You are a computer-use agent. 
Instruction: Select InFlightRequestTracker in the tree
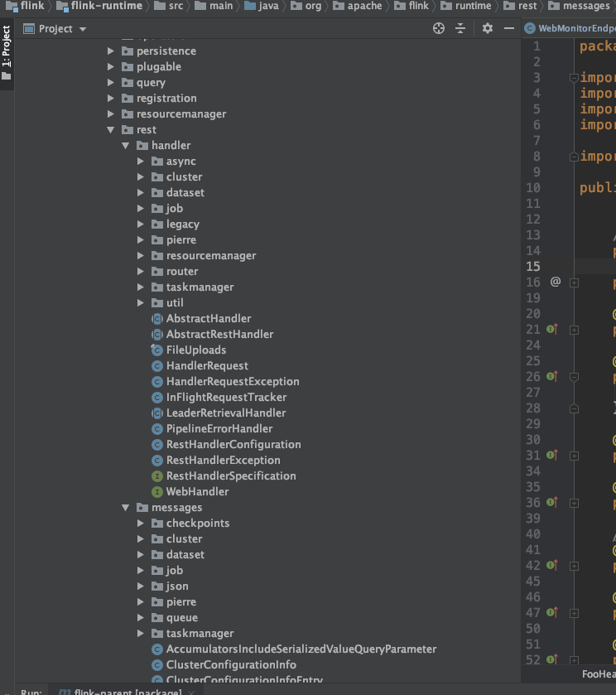[x=227, y=397]
